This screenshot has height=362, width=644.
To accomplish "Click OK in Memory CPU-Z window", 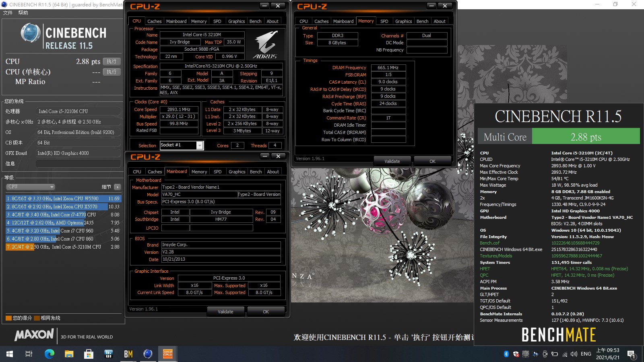I will (x=432, y=161).
